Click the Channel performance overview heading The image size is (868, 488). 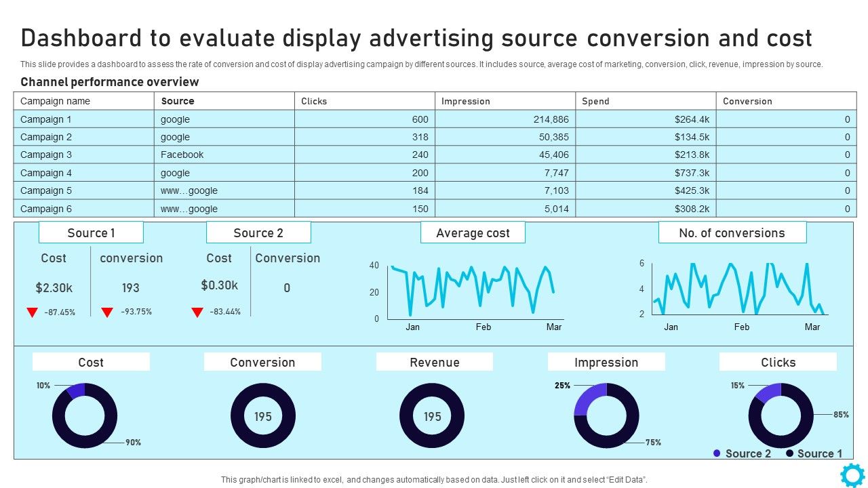click(110, 82)
